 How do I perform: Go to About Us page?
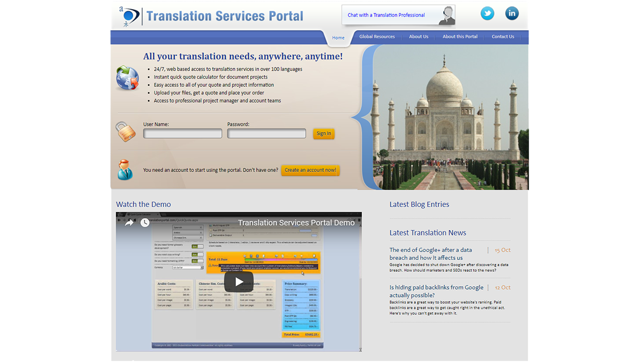pos(419,37)
